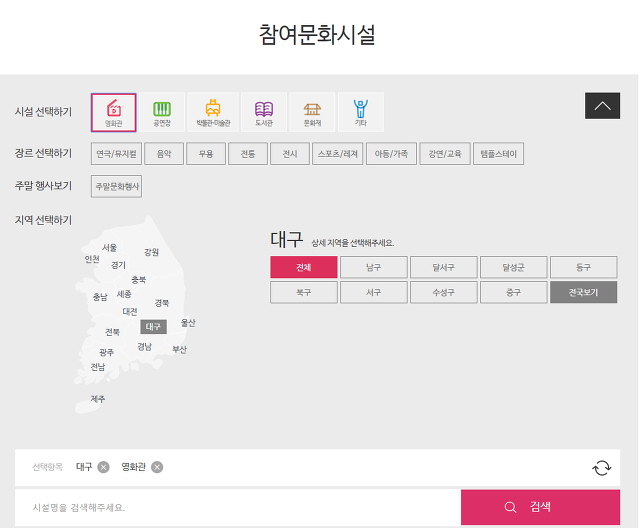Toggle the 스포츠/레저 genre filter
The height and width of the screenshot is (528, 640).
[338, 154]
